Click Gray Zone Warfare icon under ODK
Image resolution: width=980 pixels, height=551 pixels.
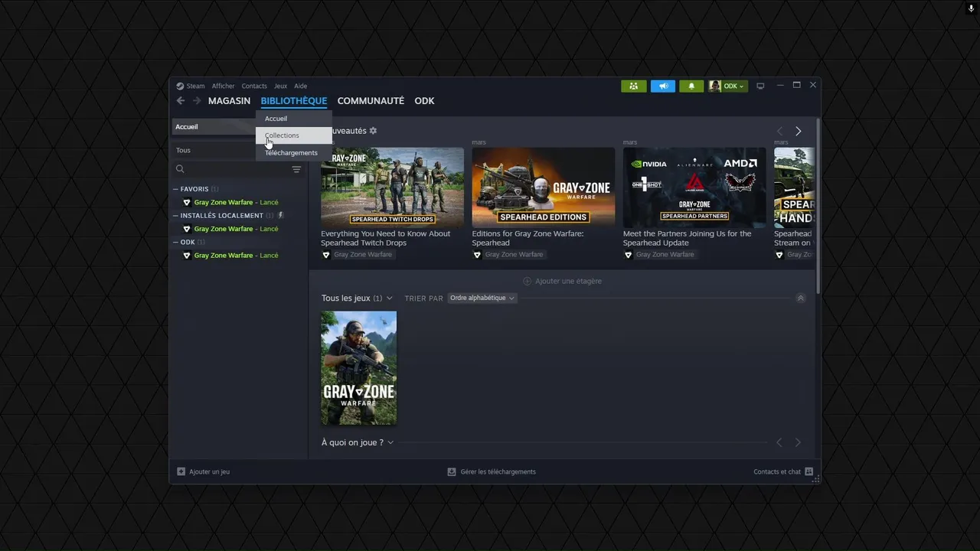point(187,256)
